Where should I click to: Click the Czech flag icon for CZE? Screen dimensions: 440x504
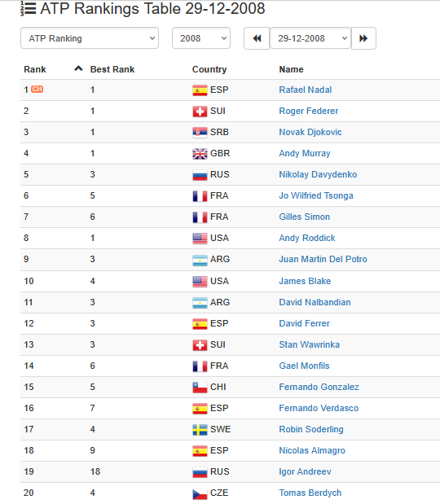pyautogui.click(x=200, y=493)
